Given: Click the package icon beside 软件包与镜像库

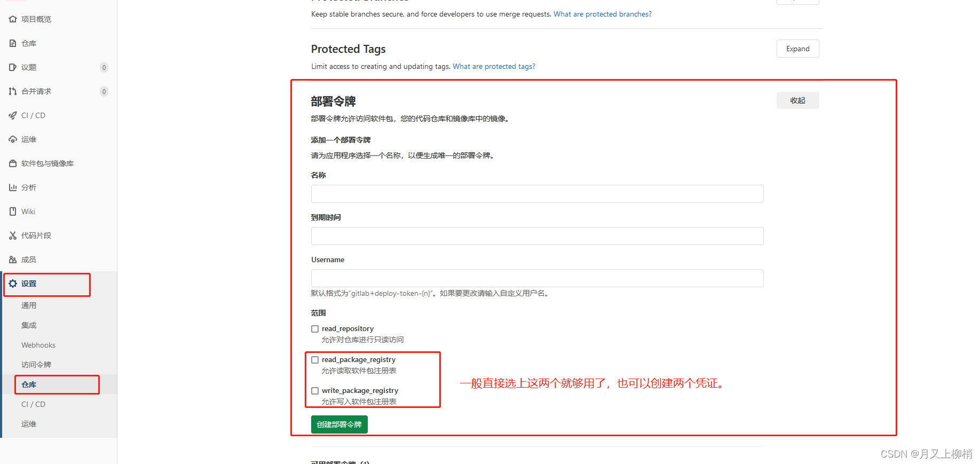Looking at the screenshot, I should click(x=13, y=163).
